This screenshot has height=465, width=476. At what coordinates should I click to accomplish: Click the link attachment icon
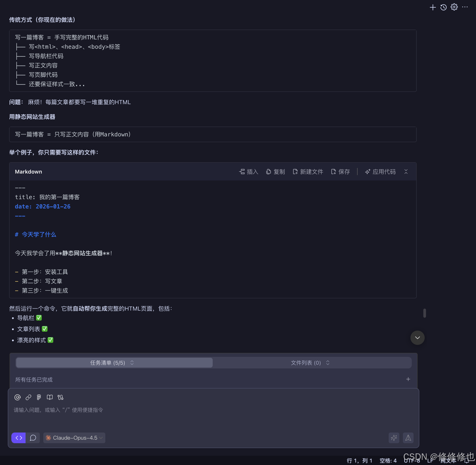click(28, 397)
